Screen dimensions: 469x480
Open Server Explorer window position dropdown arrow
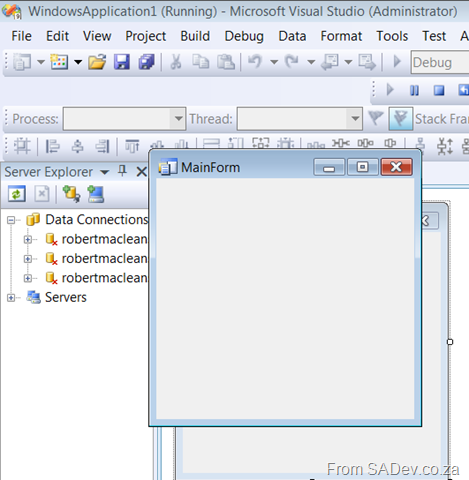pyautogui.click(x=105, y=172)
